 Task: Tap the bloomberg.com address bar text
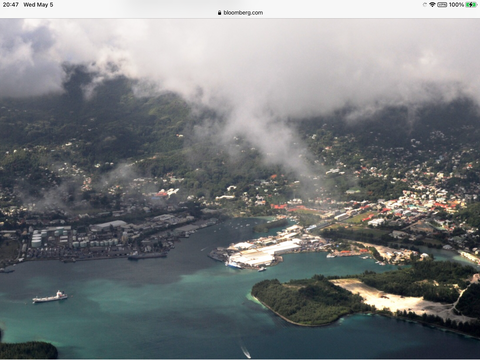coord(243,13)
